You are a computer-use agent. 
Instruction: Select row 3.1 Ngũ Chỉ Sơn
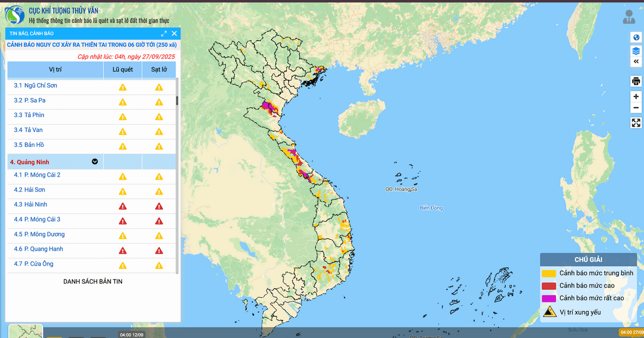(x=91, y=86)
